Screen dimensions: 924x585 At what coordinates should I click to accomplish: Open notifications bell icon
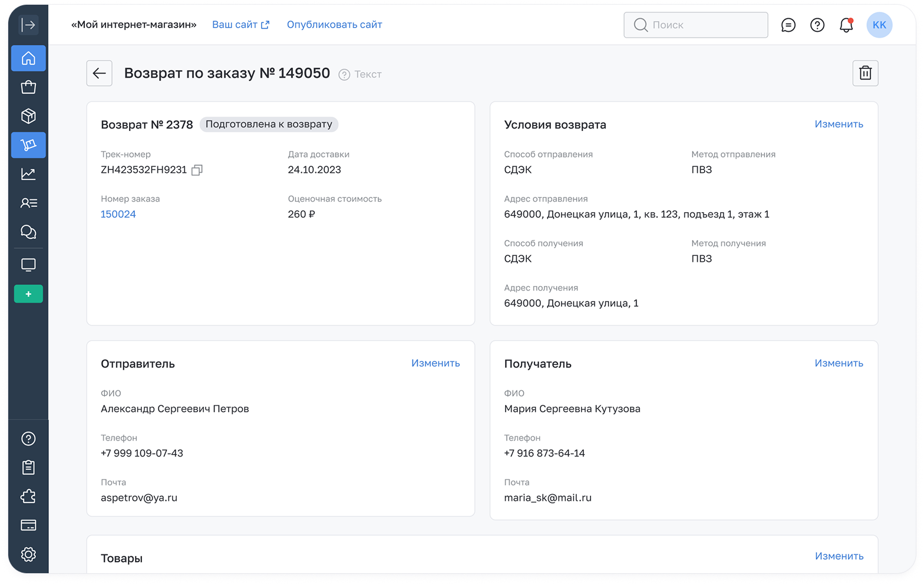[x=846, y=25]
